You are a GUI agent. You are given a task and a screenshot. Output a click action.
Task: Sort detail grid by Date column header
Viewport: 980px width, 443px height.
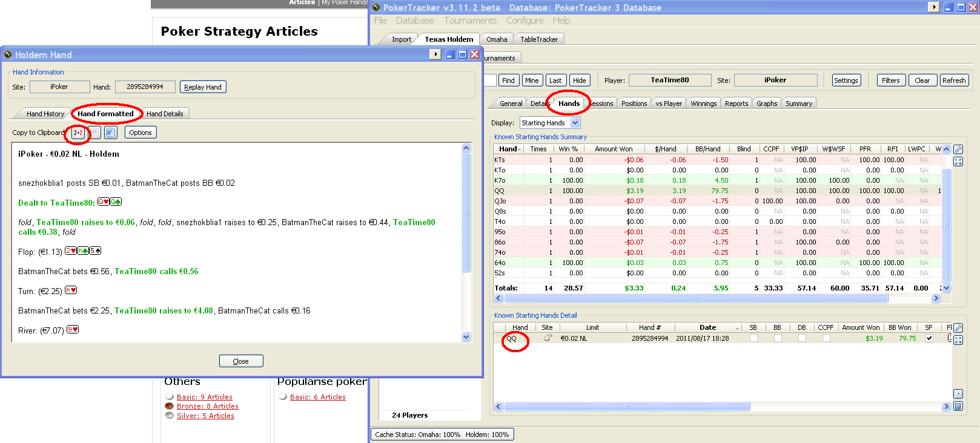(708, 327)
